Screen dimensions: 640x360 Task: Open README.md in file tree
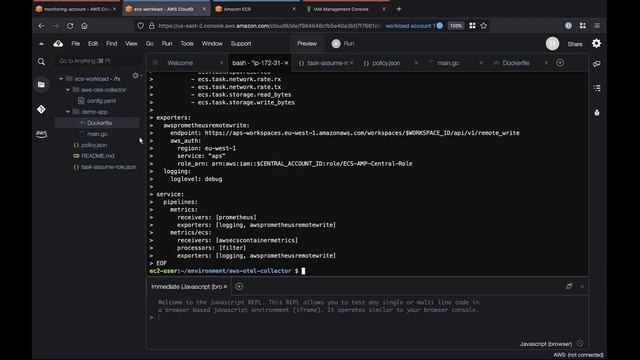(98, 156)
